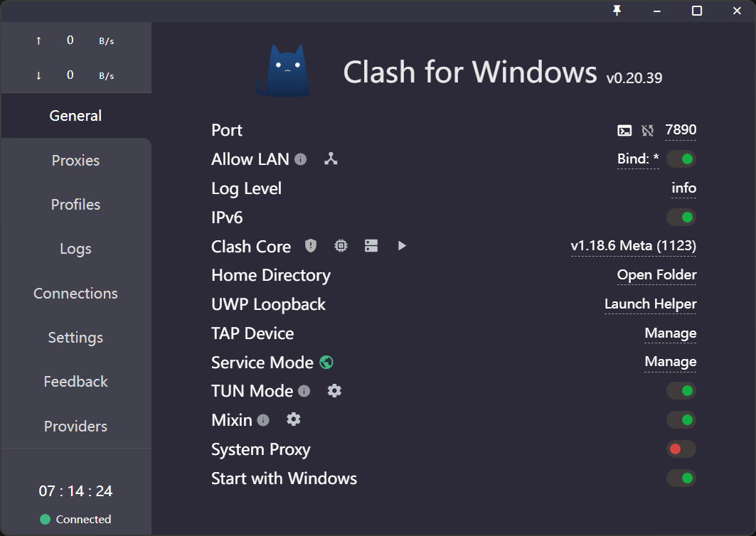Click the play arrow next to Clash Core
The image size is (756, 536).
tap(402, 246)
